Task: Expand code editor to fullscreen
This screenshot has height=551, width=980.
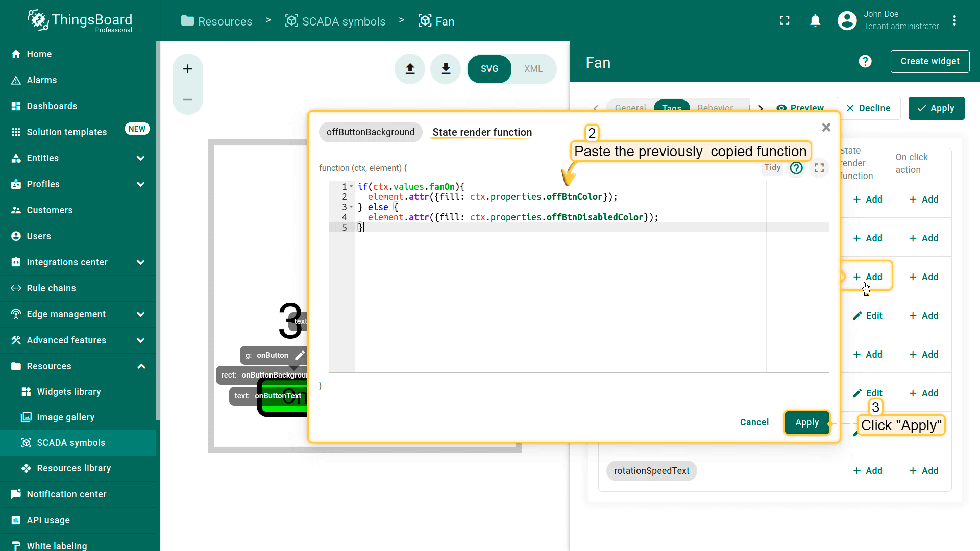Action: pyautogui.click(x=819, y=168)
